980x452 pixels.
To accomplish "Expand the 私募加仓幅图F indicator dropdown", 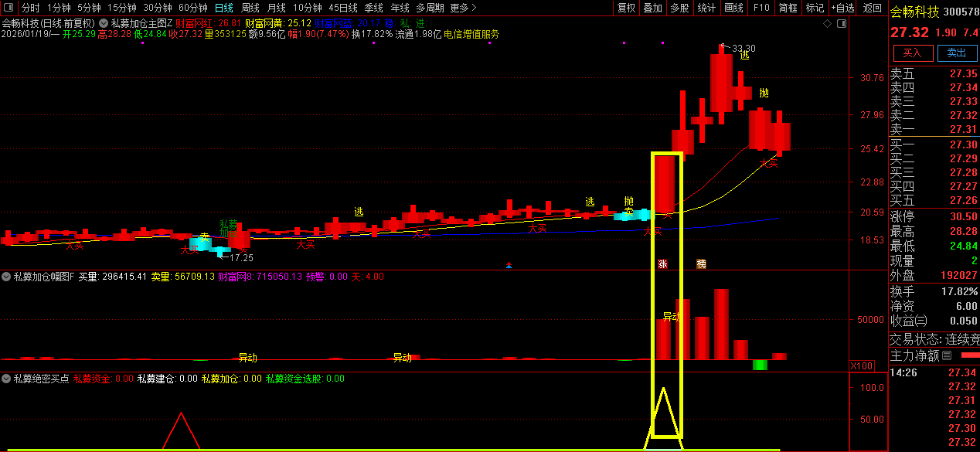I will 6,276.
